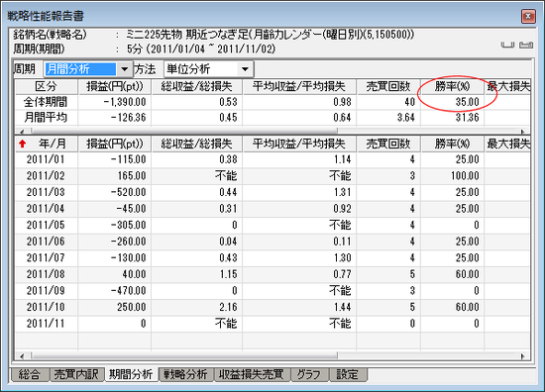Click upper table 勝率(%) header
The image size is (545, 392).
(453, 86)
